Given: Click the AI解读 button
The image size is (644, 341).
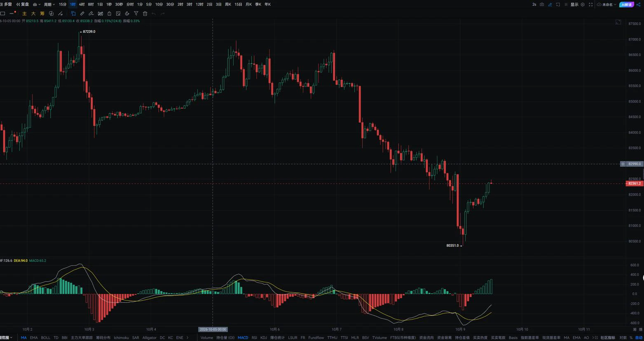Looking at the screenshot, I should click(x=626, y=4).
